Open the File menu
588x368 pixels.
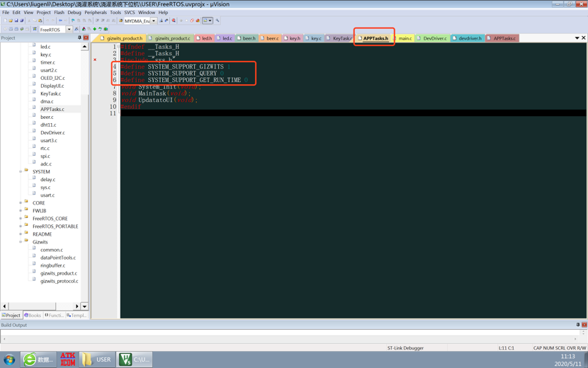(6, 12)
